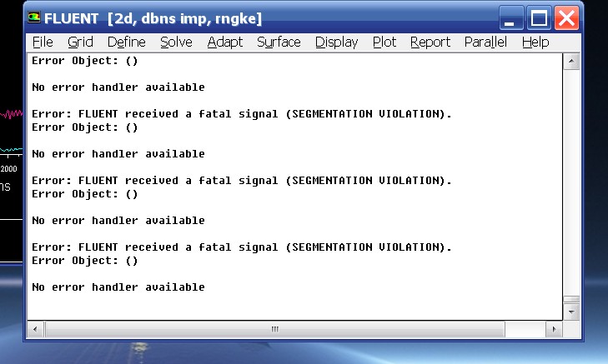
Task: Click the top 'Error Object: ()' line
Action: [85, 61]
